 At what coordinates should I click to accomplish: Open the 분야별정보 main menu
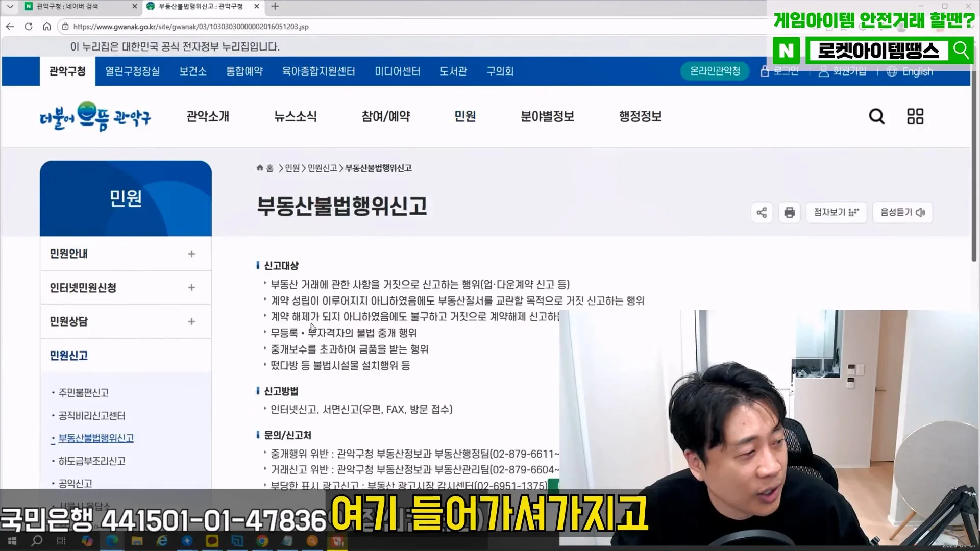coord(547,117)
